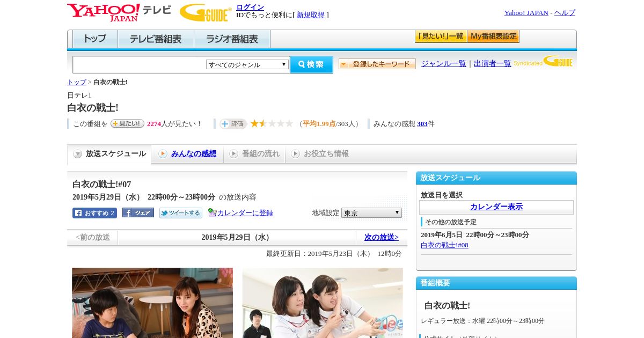
Task: Click the Twitter ツイートする button
Action: point(181,213)
